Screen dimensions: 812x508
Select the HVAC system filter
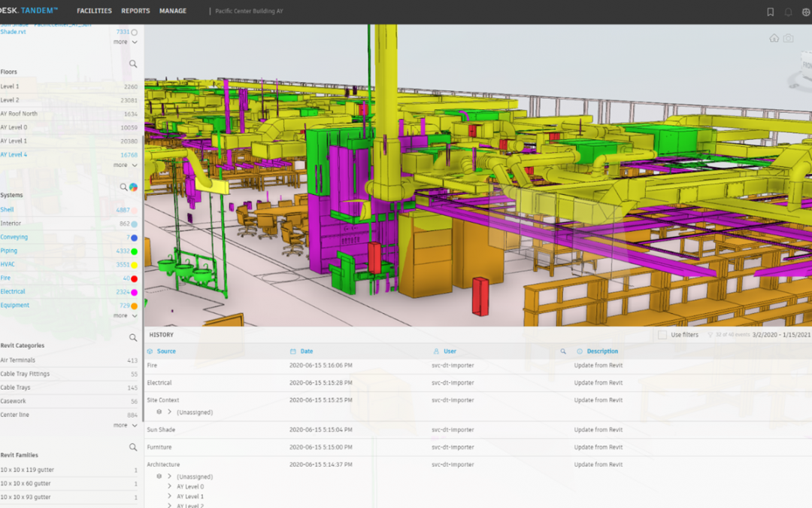coord(8,264)
